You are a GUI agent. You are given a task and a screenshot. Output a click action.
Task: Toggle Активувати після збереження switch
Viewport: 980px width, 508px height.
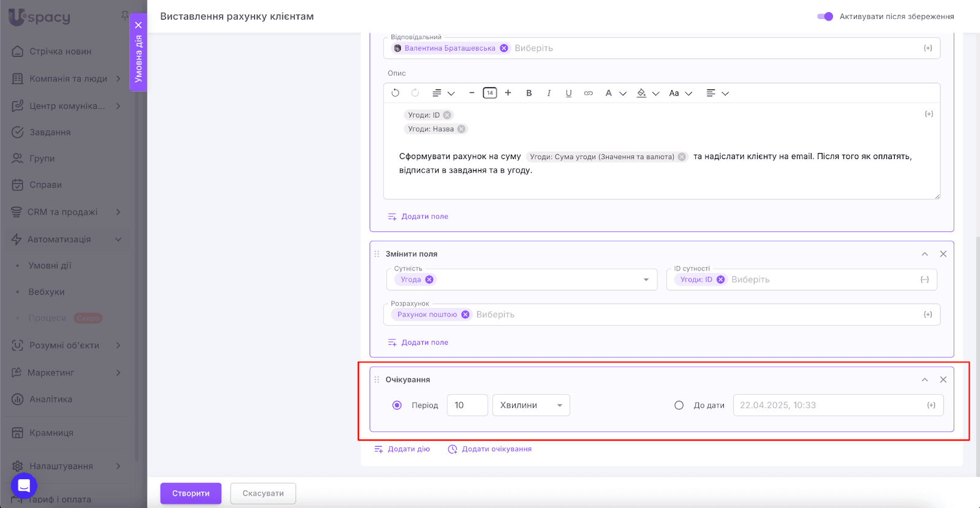click(825, 17)
